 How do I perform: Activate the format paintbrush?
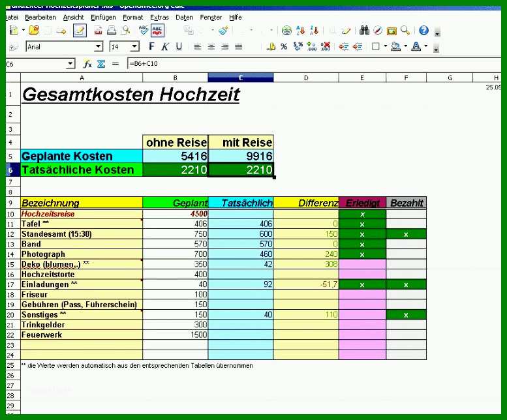pos(223,31)
